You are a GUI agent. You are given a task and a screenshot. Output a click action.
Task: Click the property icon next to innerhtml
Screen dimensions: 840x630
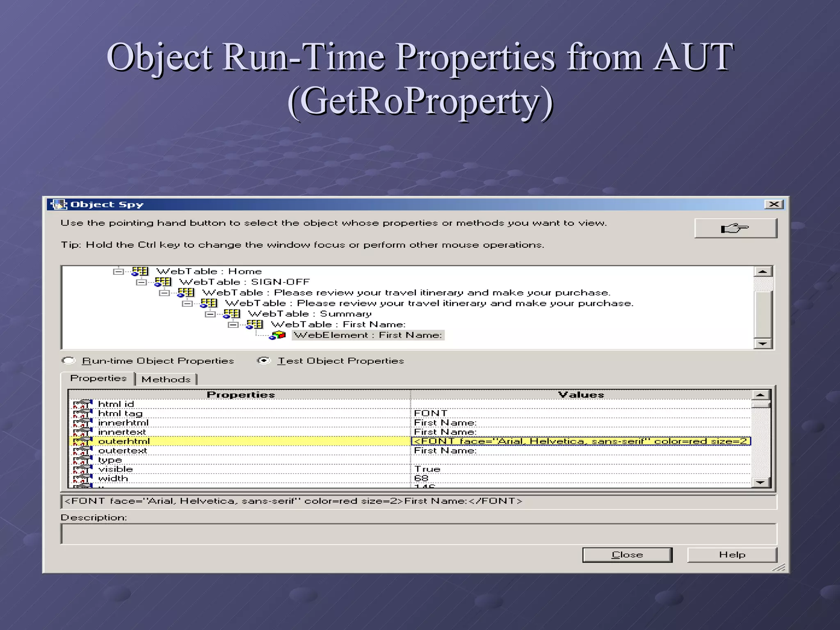click(83, 423)
